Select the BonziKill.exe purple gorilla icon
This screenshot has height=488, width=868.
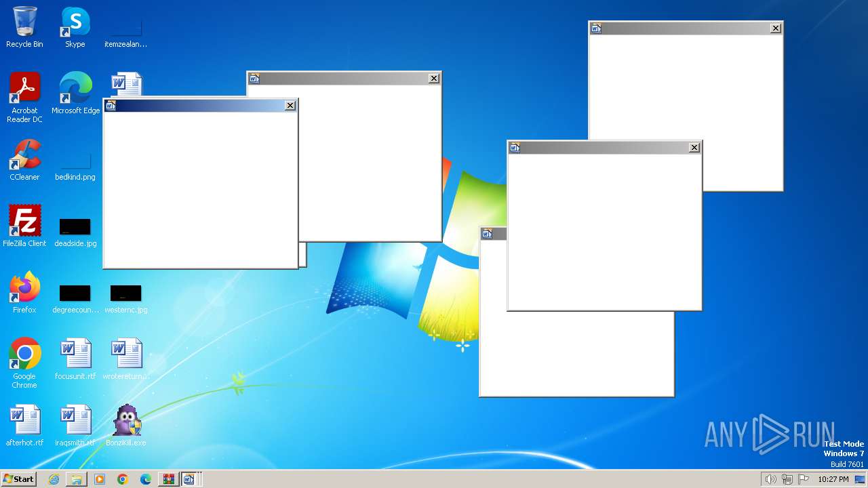126,426
